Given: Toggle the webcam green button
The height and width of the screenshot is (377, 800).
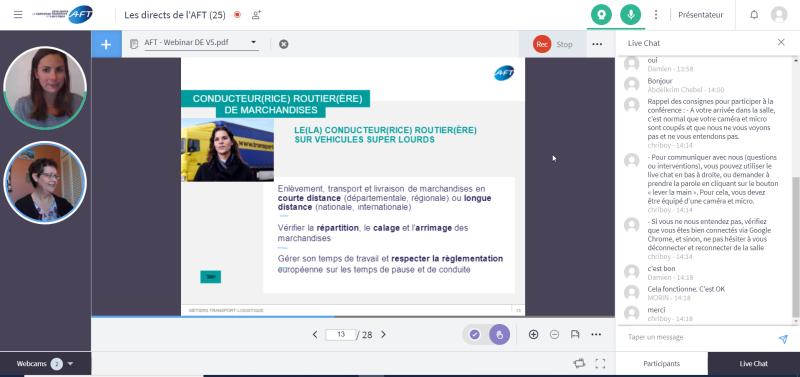Looking at the screenshot, I should point(601,15).
